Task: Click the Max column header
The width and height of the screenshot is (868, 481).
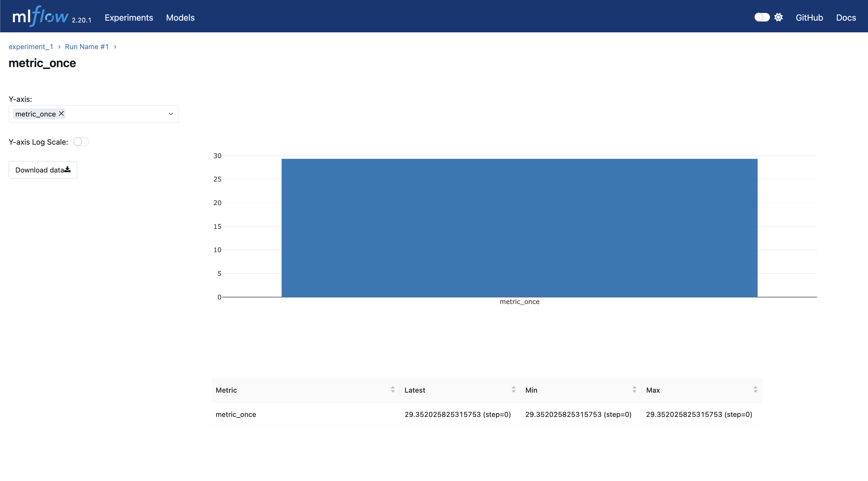Action: click(702, 390)
